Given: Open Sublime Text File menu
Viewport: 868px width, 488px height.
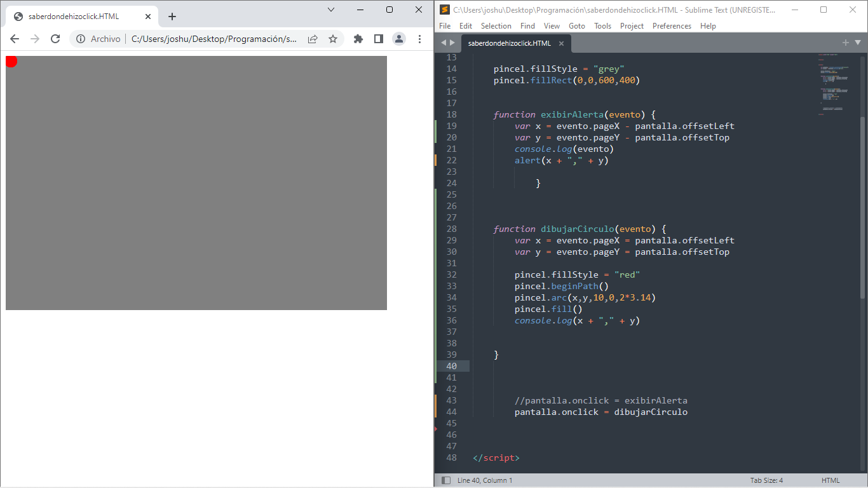Looking at the screenshot, I should [x=445, y=26].
